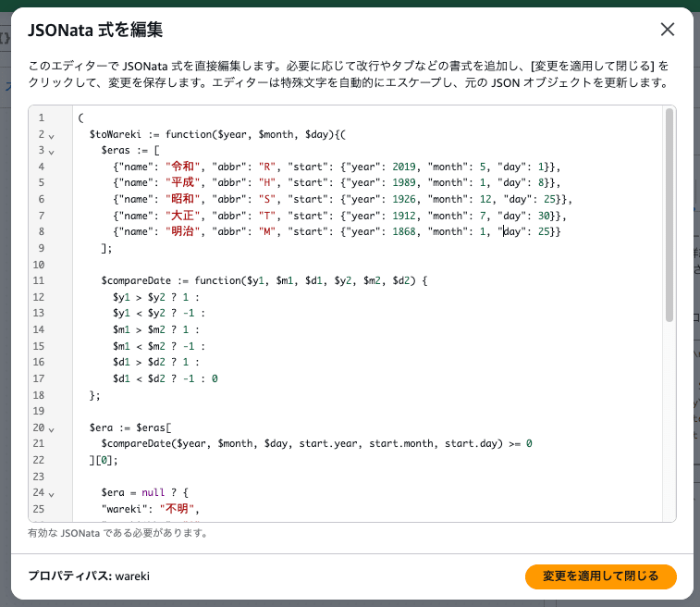Image resolution: width=700 pixels, height=607 pixels.
Task: Click the "大正" string on line 7
Action: pyautogui.click(x=182, y=216)
